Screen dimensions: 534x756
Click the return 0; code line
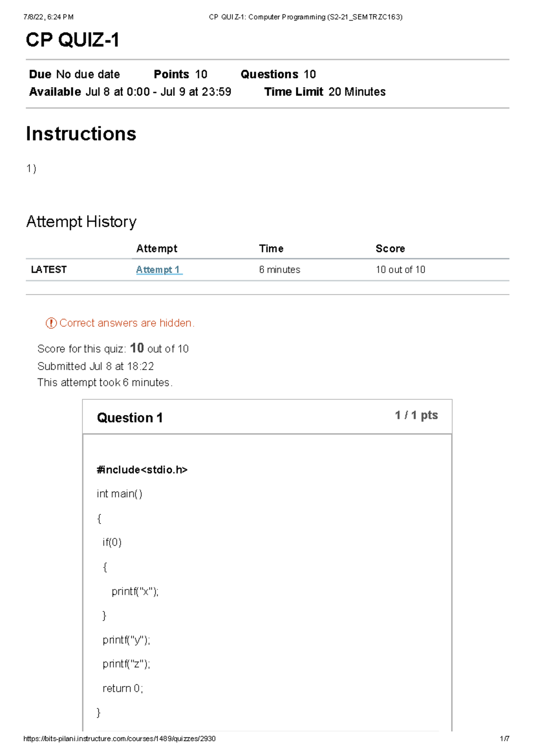pos(122,688)
